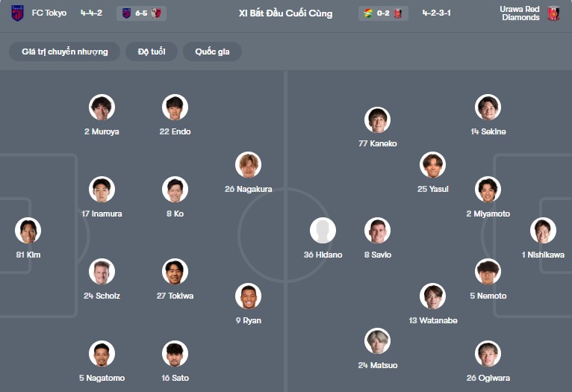This screenshot has height=392, width=572.
Task: Open the 6-5 previous match result
Action: [141, 13]
